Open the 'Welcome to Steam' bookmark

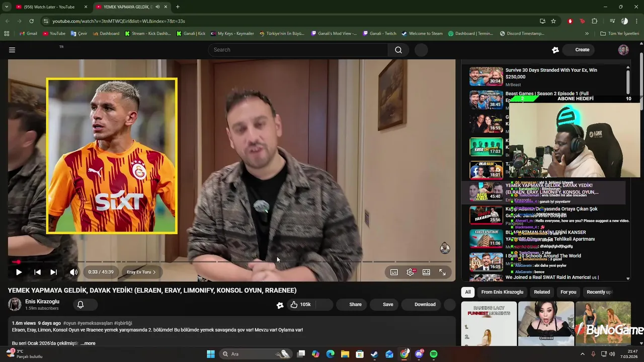[422, 34]
